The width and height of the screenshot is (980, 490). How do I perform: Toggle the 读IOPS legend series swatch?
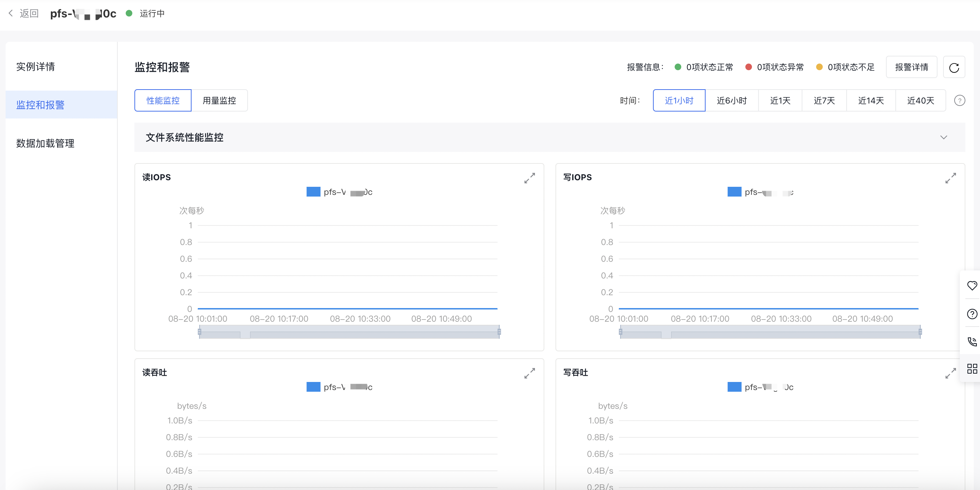313,192
